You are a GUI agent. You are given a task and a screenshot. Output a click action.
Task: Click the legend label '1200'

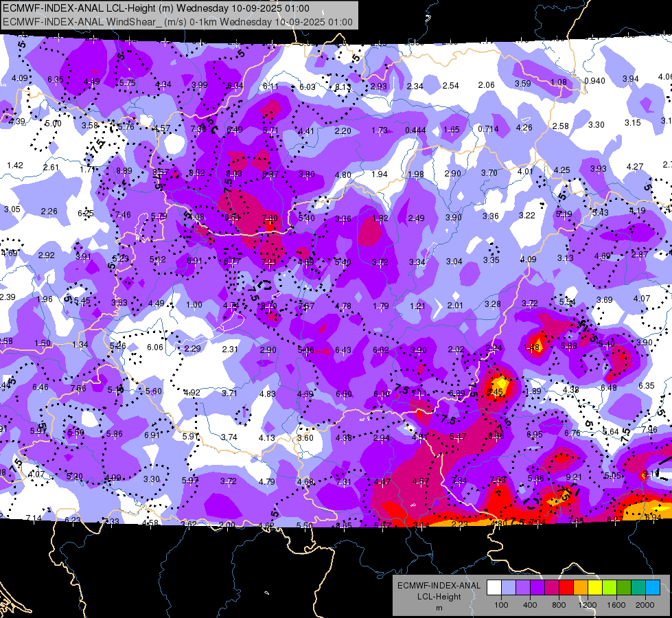[x=587, y=605]
